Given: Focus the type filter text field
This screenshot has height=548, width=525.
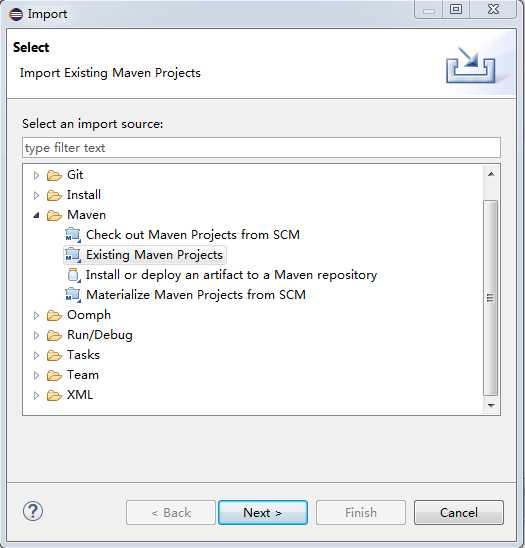Looking at the screenshot, I should tap(261, 148).
